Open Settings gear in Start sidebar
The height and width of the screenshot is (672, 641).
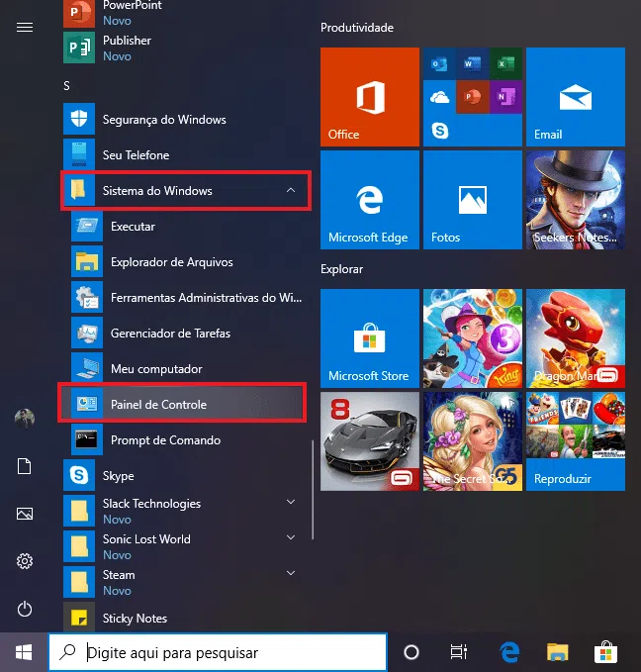click(25, 561)
